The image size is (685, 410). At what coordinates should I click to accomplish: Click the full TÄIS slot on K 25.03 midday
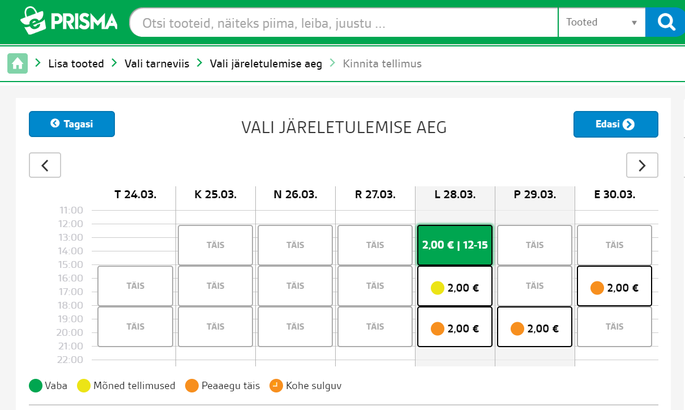pyautogui.click(x=215, y=245)
